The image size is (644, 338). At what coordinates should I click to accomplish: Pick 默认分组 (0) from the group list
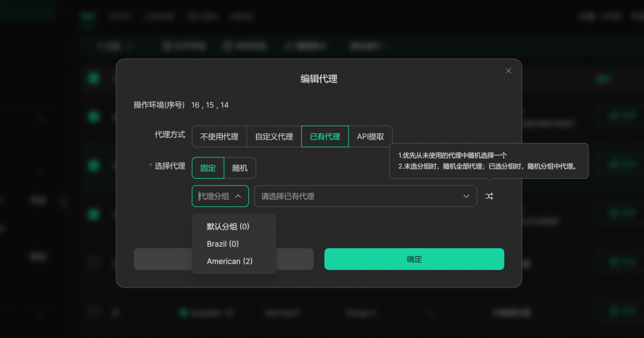tap(228, 227)
